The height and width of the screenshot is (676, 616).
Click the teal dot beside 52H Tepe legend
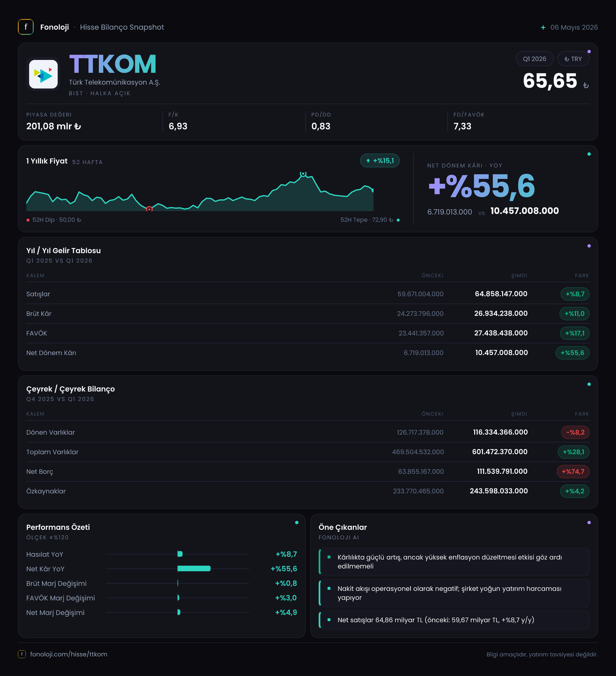(x=398, y=220)
